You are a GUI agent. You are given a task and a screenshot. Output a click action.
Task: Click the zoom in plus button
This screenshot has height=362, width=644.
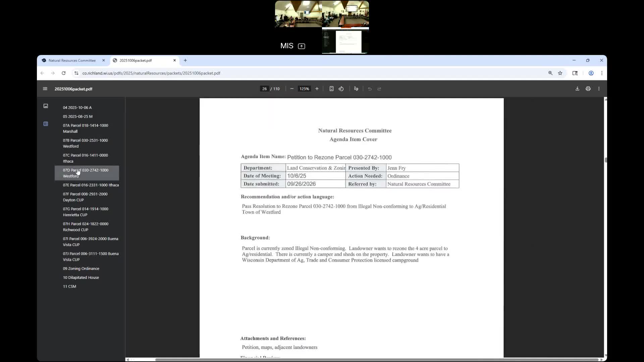click(317, 89)
